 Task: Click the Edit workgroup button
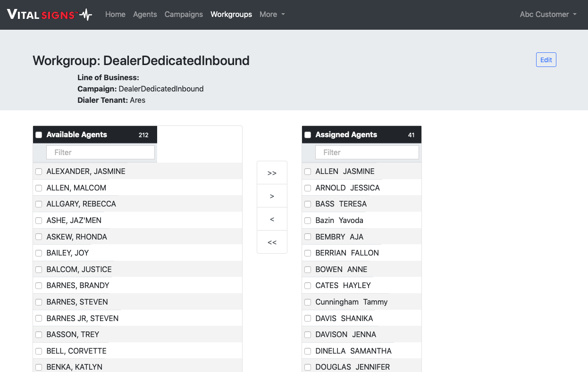point(546,60)
